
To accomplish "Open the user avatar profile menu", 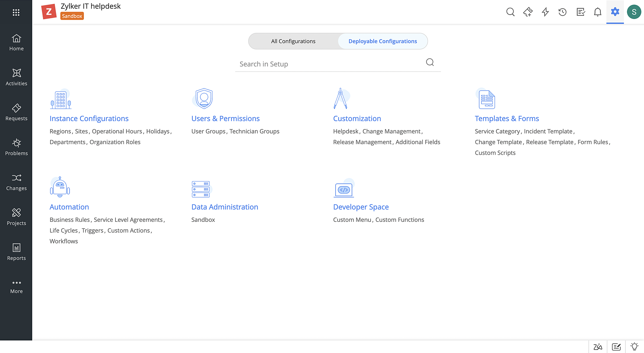I will pyautogui.click(x=634, y=12).
